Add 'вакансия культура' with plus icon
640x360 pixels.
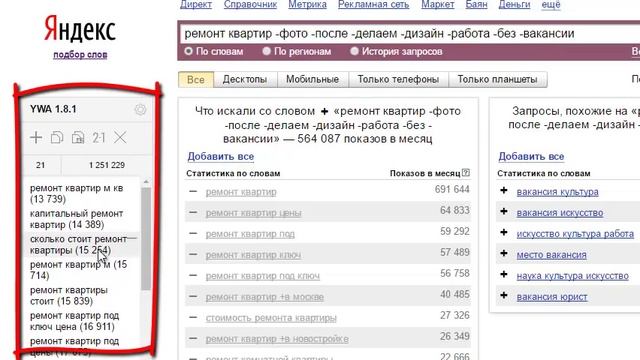pyautogui.click(x=504, y=190)
